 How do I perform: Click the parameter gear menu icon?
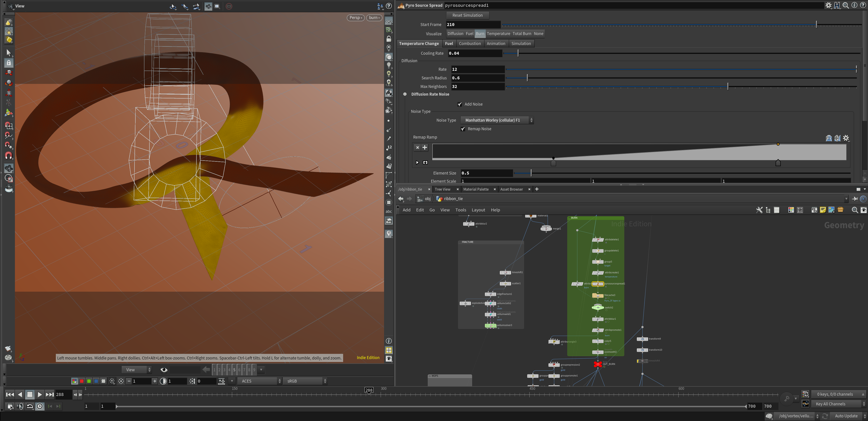click(x=828, y=5)
